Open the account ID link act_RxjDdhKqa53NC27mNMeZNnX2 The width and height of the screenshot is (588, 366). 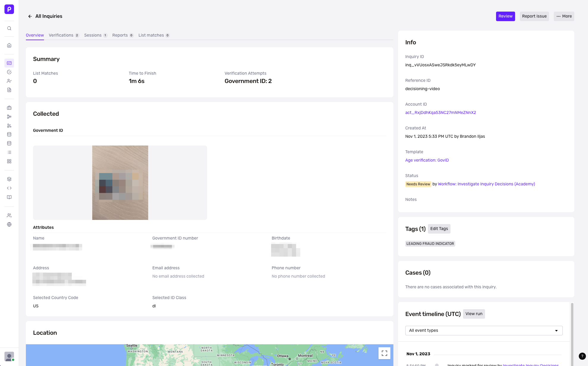[x=440, y=112]
